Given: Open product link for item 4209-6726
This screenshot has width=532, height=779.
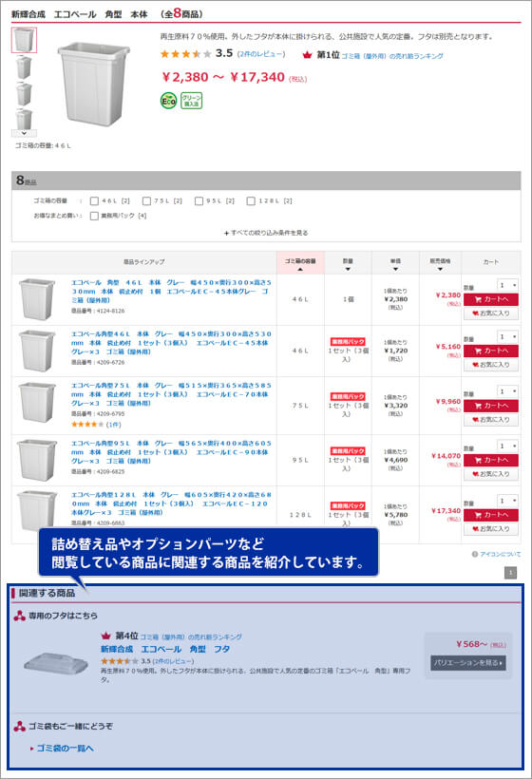Looking at the screenshot, I should [x=170, y=343].
